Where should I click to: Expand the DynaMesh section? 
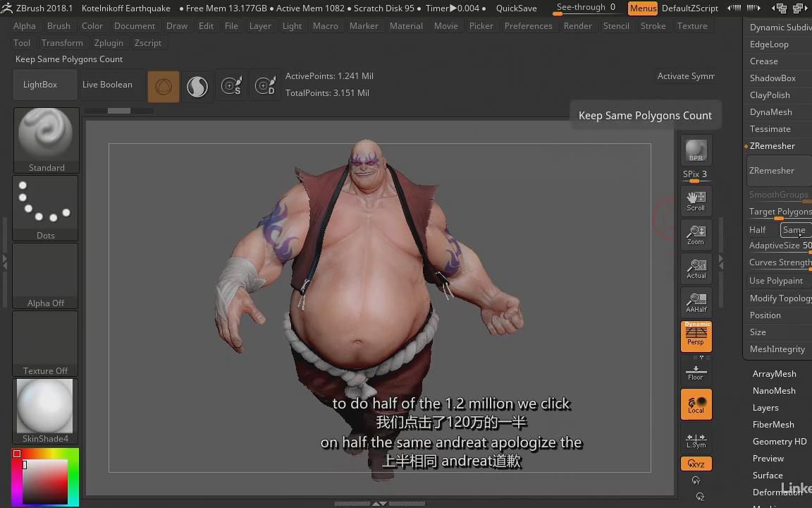[x=770, y=111]
